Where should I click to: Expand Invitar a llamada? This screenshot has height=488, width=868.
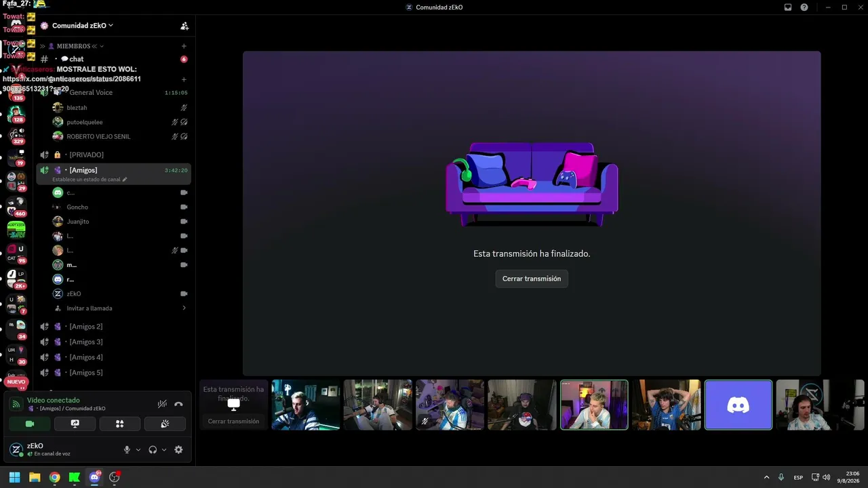[184, 308]
